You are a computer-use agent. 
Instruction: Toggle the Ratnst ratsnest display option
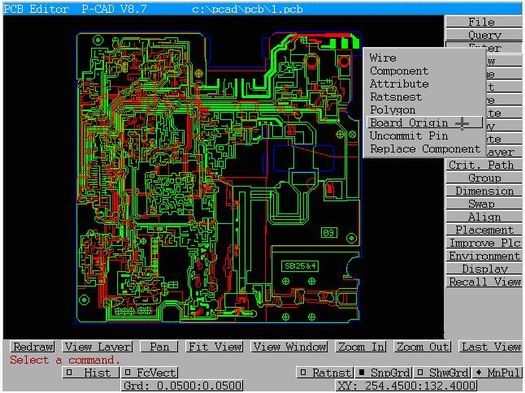pos(325,373)
